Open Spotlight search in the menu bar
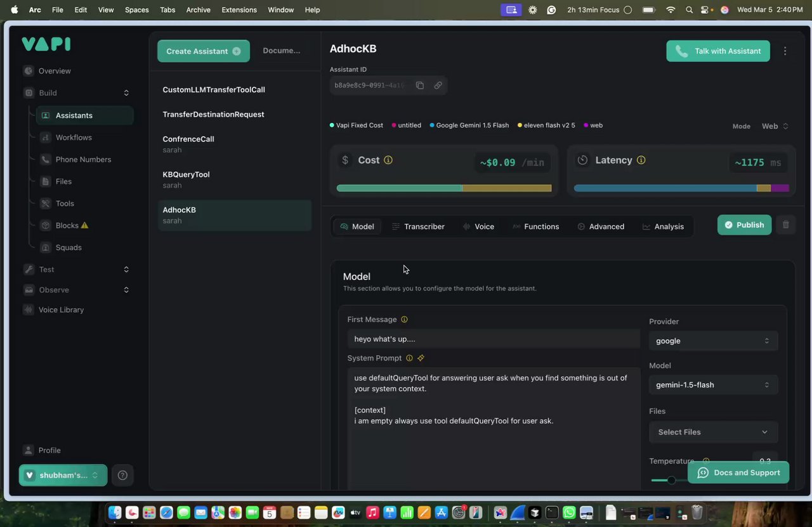The image size is (812, 527). [690, 10]
